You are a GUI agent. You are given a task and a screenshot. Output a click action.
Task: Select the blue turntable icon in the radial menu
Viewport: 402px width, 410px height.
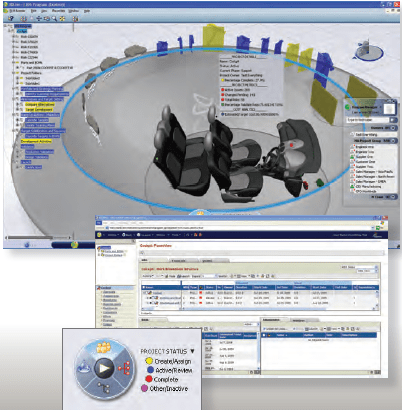click(84, 368)
